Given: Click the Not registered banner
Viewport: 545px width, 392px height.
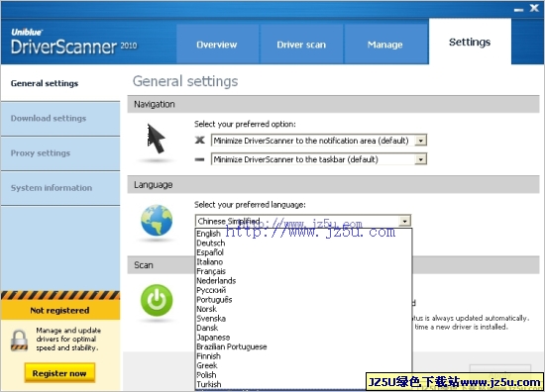Looking at the screenshot, I should 60,310.
